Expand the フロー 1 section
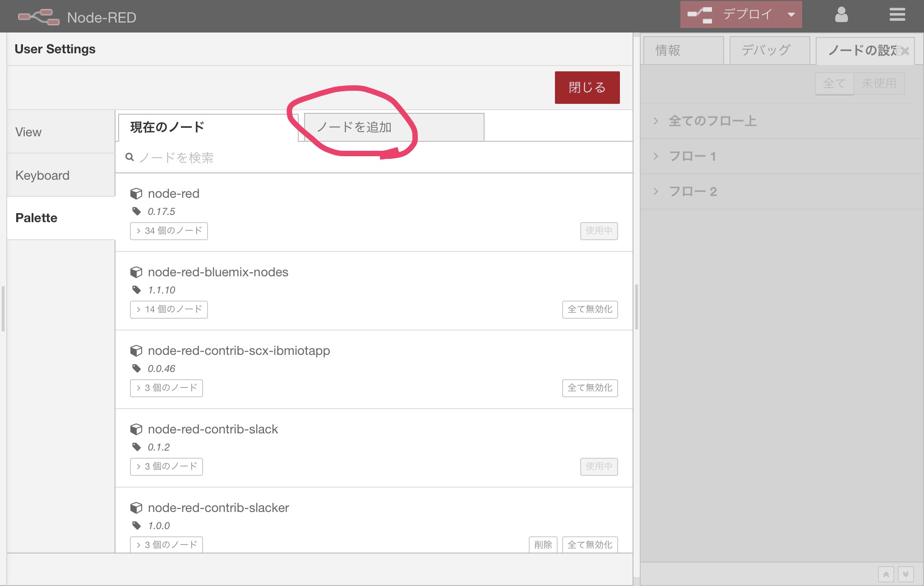The image size is (924, 586). 693,156
